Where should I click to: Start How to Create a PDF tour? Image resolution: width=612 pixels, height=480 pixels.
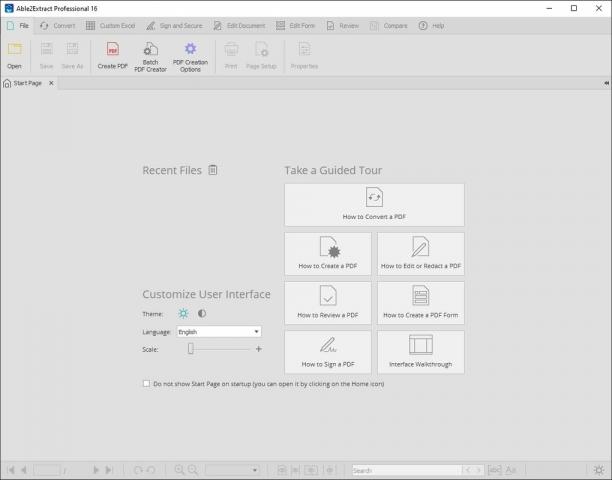(x=328, y=254)
